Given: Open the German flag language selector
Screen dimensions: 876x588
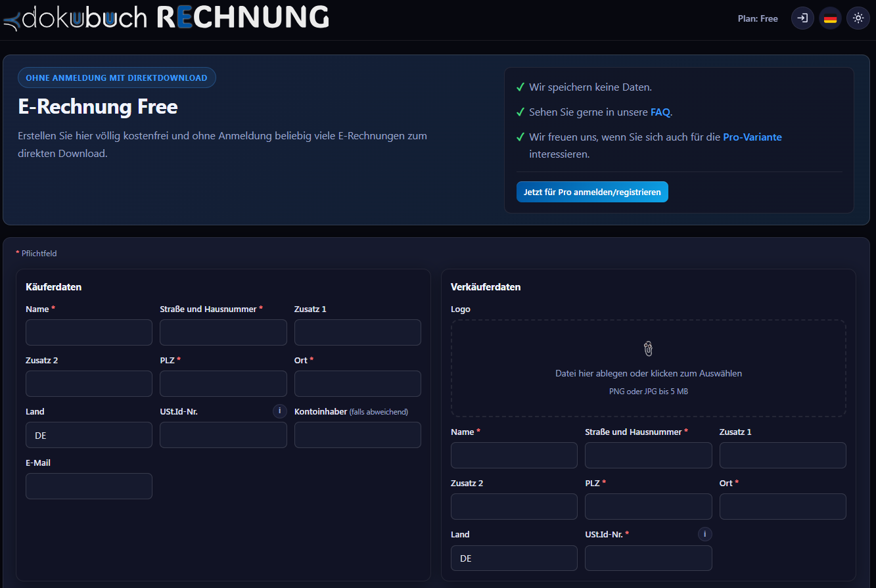Looking at the screenshot, I should pyautogui.click(x=830, y=18).
